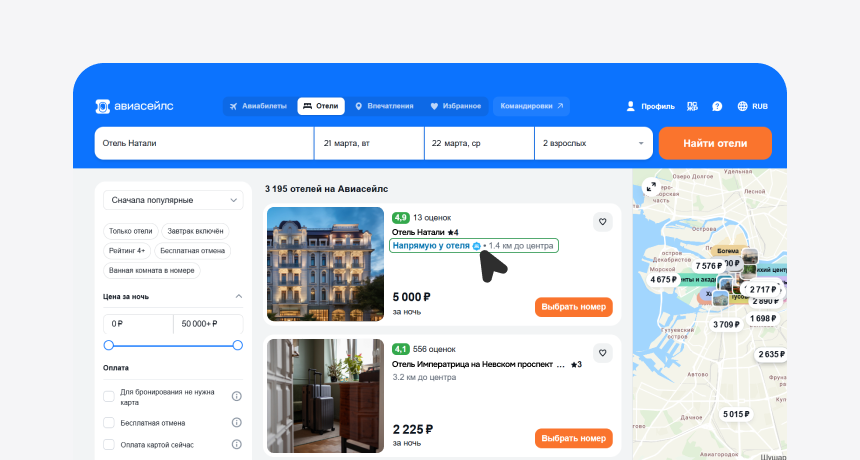This screenshot has width=860, height=460.
Task: Expand the map to full screen
Action: coord(651,186)
